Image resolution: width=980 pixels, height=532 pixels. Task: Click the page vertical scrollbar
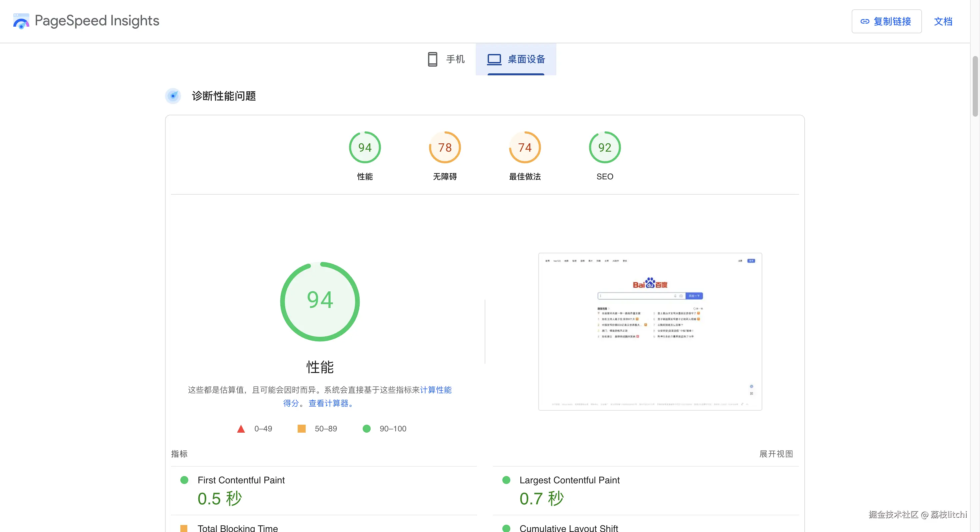[975, 86]
